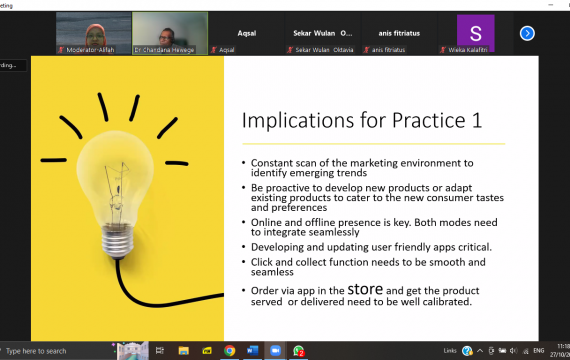This screenshot has width=570, height=360.
Task: Expand hidden system tray icons chevron
Action: coord(480,351)
